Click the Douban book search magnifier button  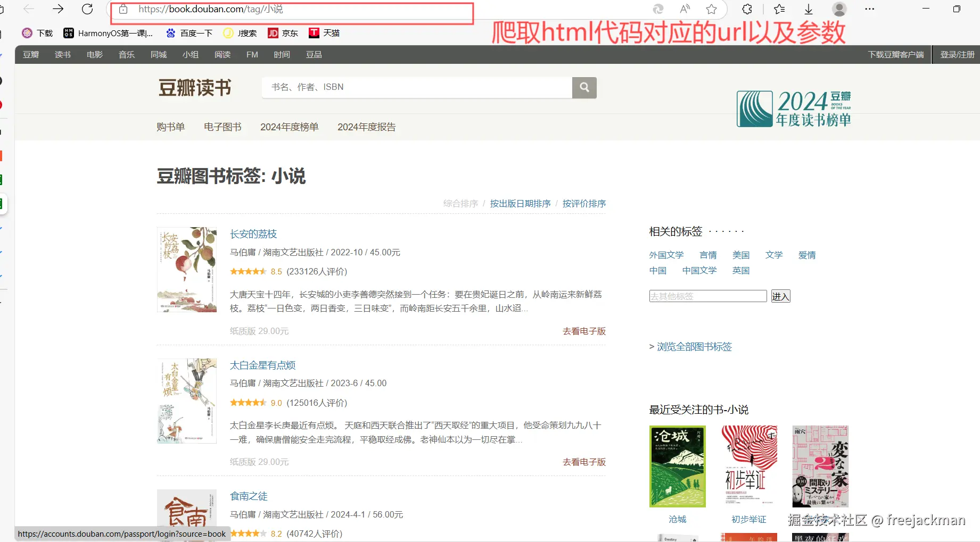tap(584, 87)
